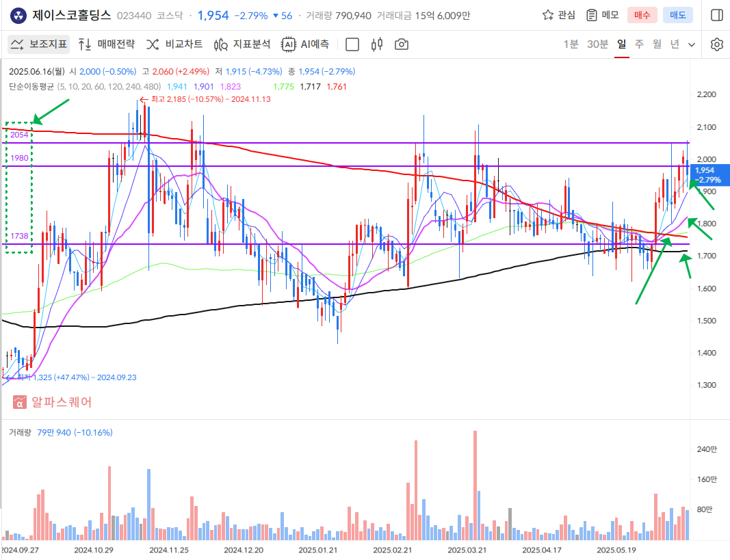Viewport: 730px width, 560px height.
Task: Open the 매매전략 trading strategy tool
Action: click(107, 44)
